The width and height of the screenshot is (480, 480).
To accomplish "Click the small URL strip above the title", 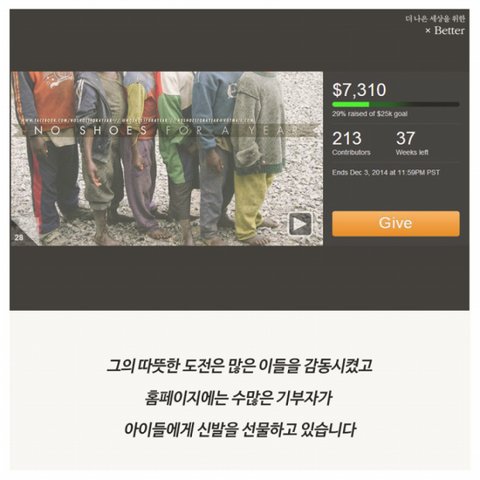I will pyautogui.click(x=138, y=120).
